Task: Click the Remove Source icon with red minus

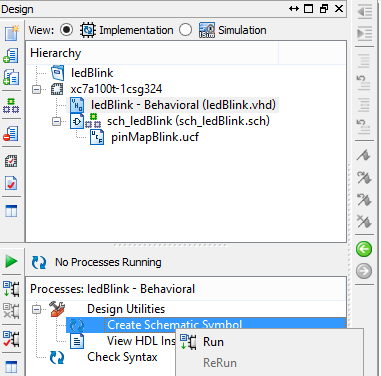Action: (11, 133)
